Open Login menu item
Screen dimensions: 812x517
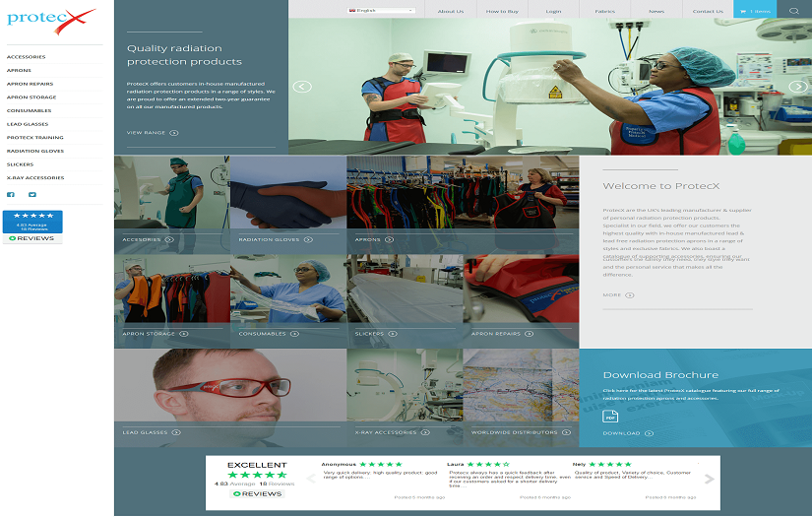553,11
